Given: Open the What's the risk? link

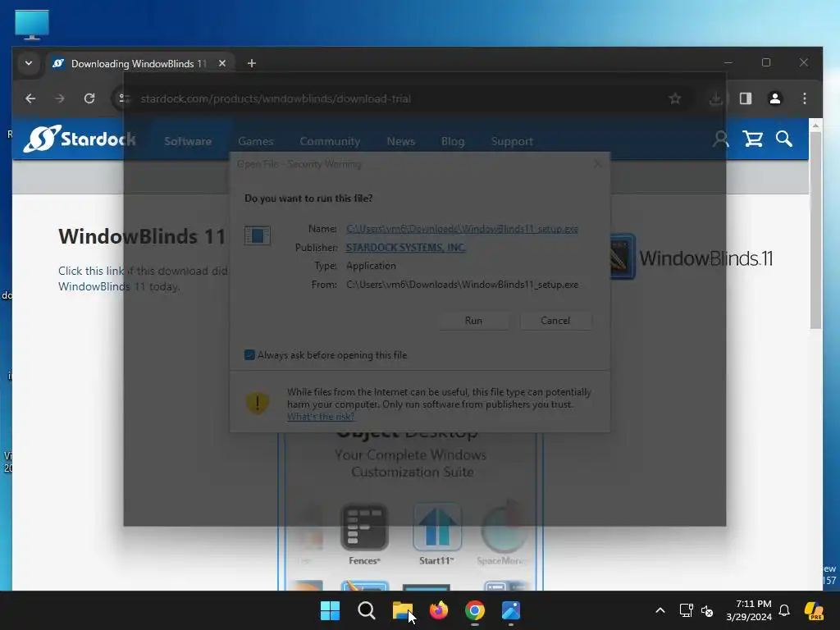Looking at the screenshot, I should click(321, 416).
